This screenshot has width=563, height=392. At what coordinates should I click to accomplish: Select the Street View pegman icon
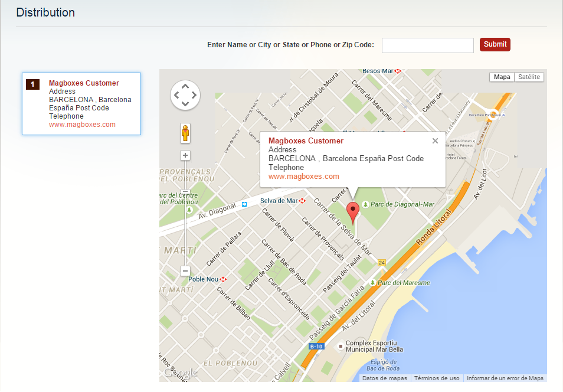click(185, 133)
